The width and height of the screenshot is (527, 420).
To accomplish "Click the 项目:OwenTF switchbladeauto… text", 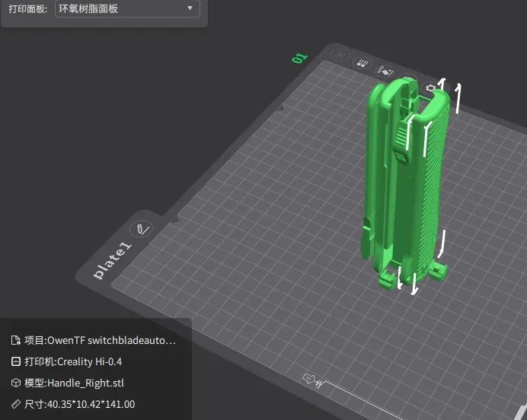I will (100, 340).
